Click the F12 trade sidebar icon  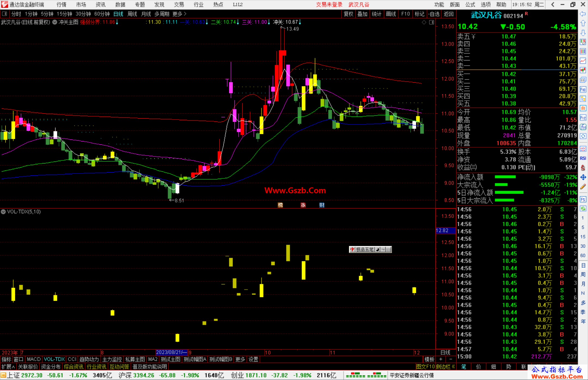click(583, 118)
